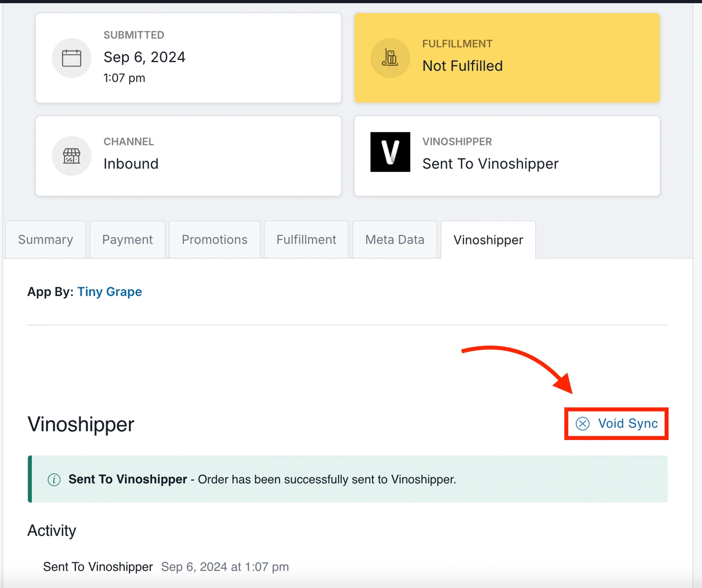Switch to the Summary tab
The height and width of the screenshot is (588, 702).
(x=46, y=240)
